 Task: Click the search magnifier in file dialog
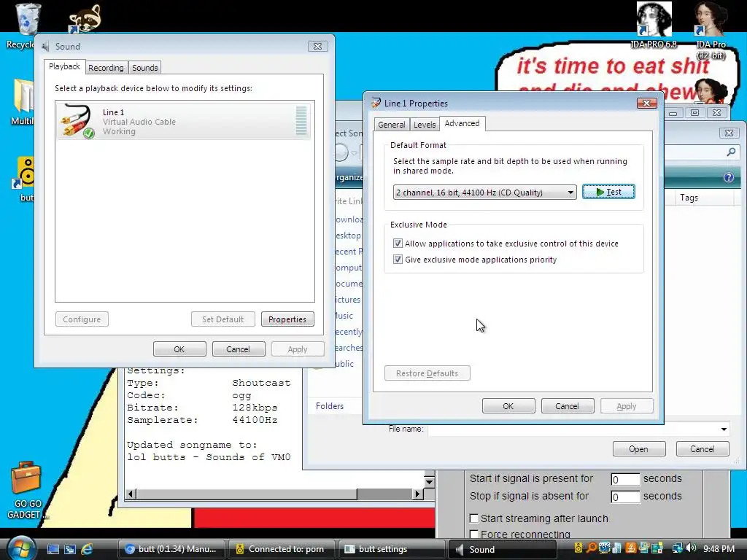[731, 152]
